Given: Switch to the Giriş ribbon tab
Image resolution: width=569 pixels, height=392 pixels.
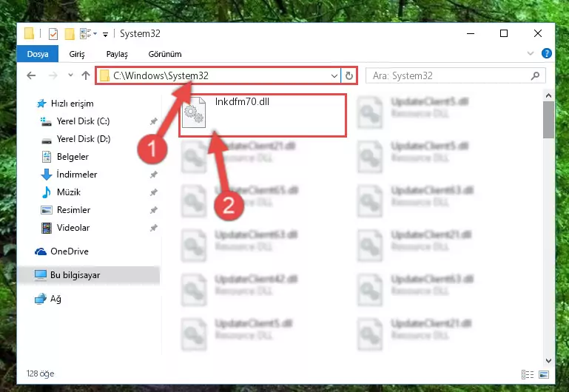Looking at the screenshot, I should coord(77,54).
